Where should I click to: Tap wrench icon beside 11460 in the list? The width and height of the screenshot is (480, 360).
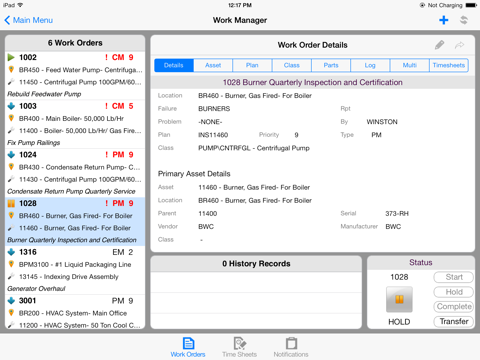click(x=11, y=228)
